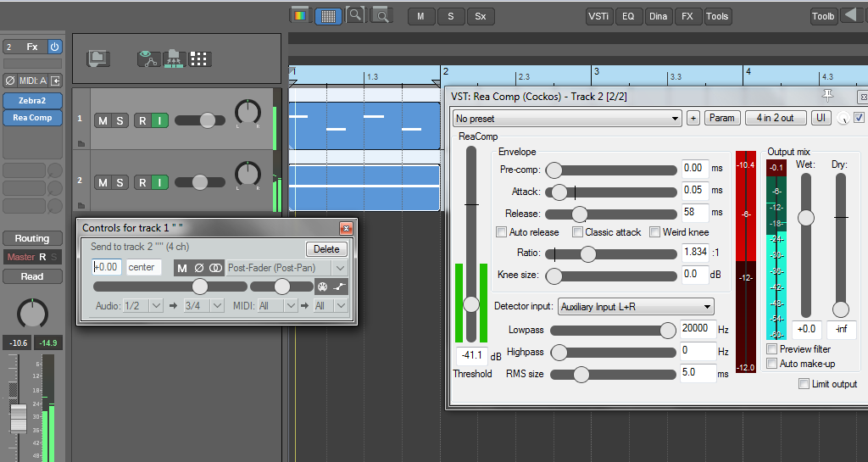The image size is (868, 462).
Task: Click the Param button
Action: pos(722,118)
